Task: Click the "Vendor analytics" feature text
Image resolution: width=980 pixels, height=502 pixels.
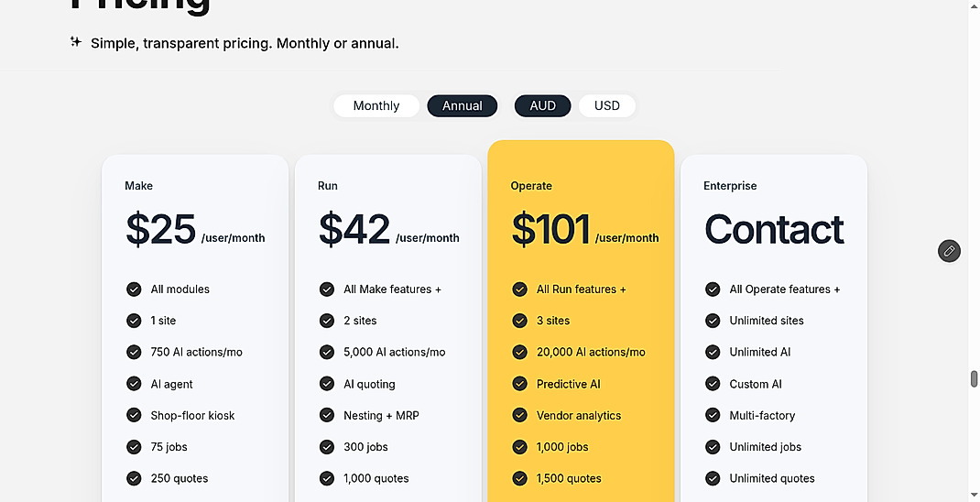Action: coord(579,415)
